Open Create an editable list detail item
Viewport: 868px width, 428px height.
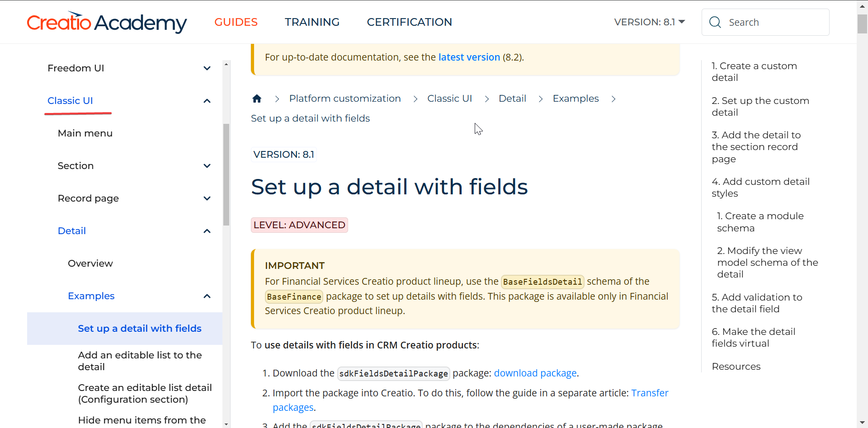click(145, 394)
